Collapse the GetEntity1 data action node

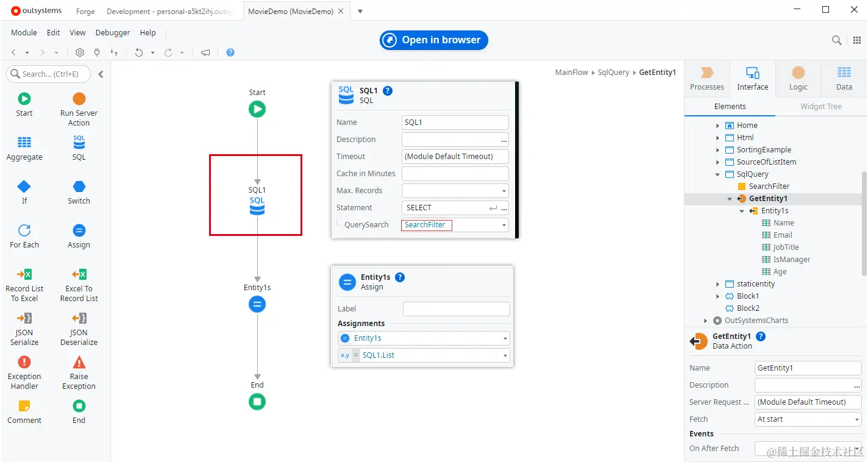[730, 199]
